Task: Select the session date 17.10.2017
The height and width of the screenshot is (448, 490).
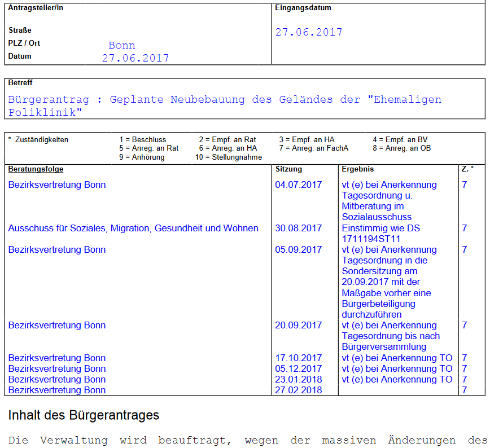Action: pos(298,358)
